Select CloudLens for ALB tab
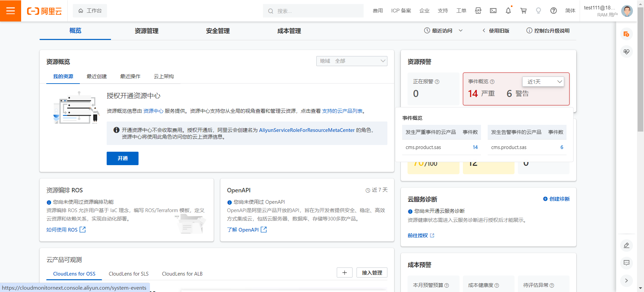Image resolution: width=644 pixels, height=292 pixels. coord(182,274)
